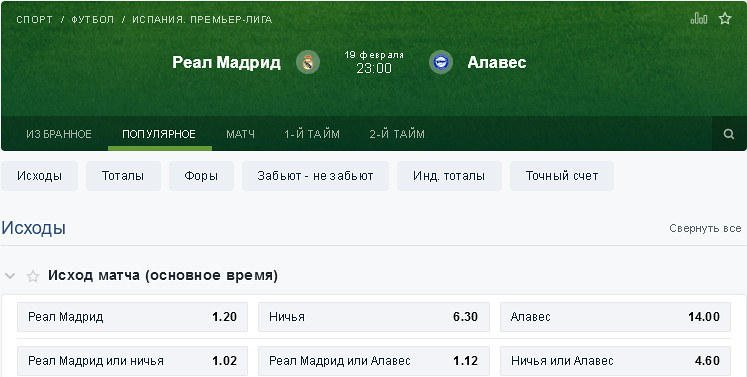
Task: Open match statistics chart icon
Action: 698,19
